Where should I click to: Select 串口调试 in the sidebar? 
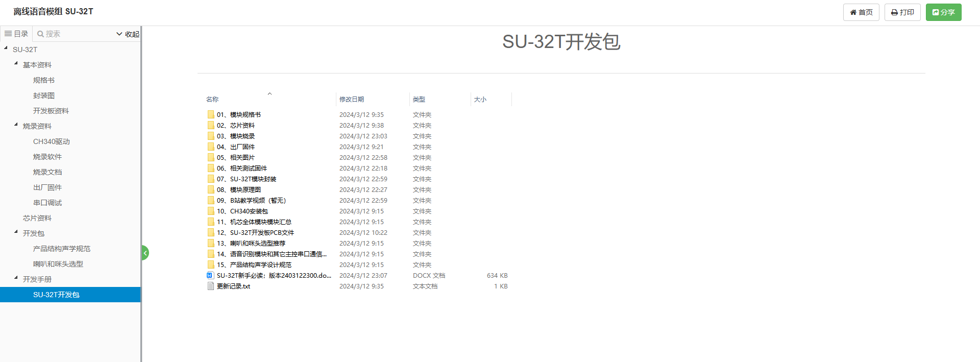pos(47,203)
